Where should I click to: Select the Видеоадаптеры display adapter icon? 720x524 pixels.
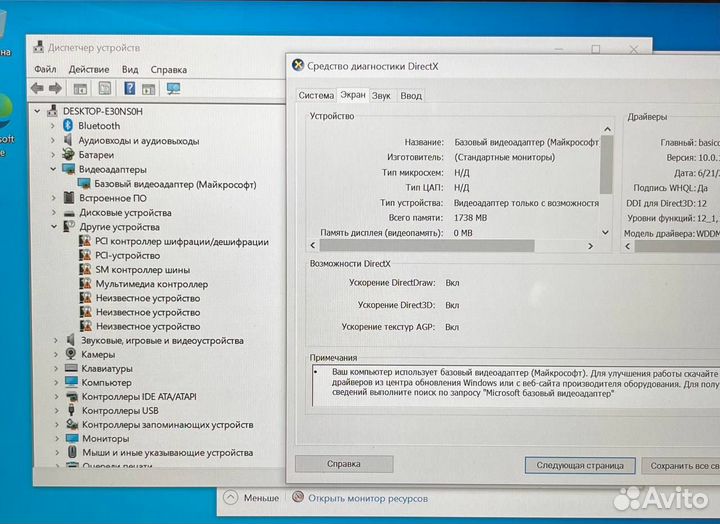pyautogui.click(x=68, y=169)
